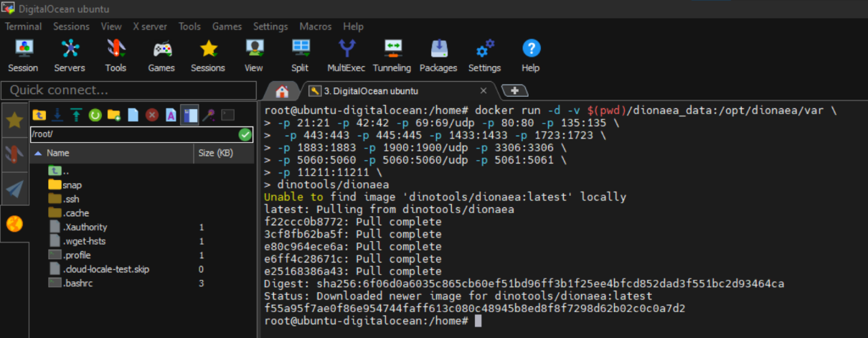This screenshot has width=868, height=338.
Task: Confirm remote path with green checkmark
Action: click(x=245, y=134)
